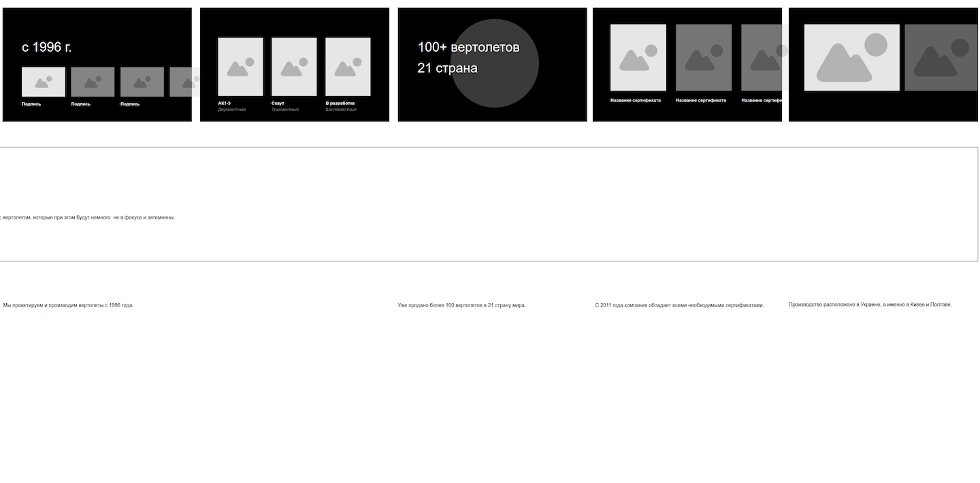980x483 pixels.
Task: Select the second dark image placeholder under 'с 1996 г.'
Action: [142, 82]
